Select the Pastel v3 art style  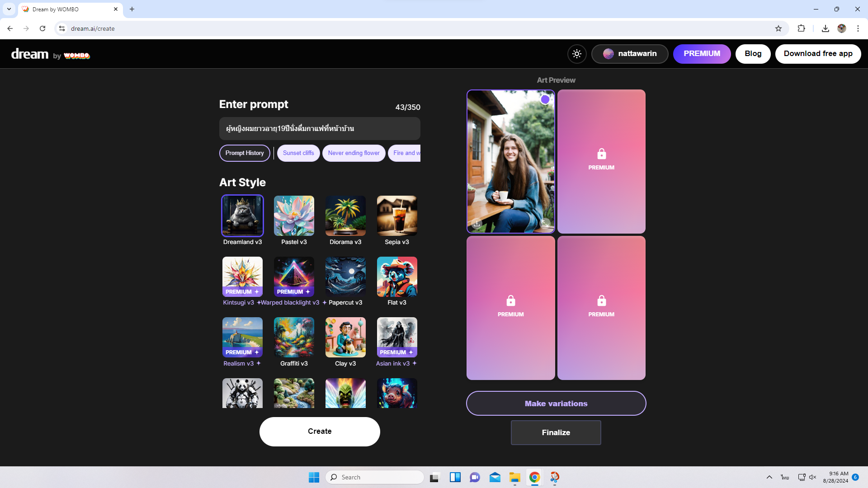[294, 216]
